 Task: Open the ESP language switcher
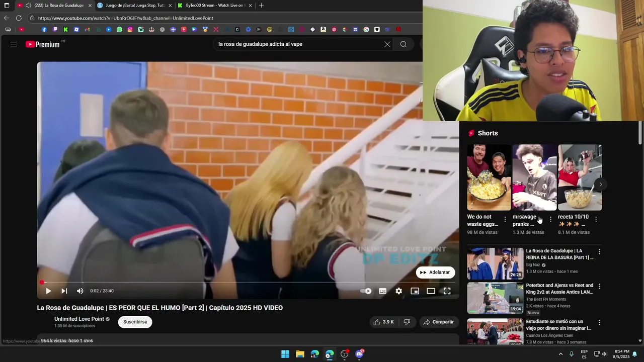click(584, 354)
